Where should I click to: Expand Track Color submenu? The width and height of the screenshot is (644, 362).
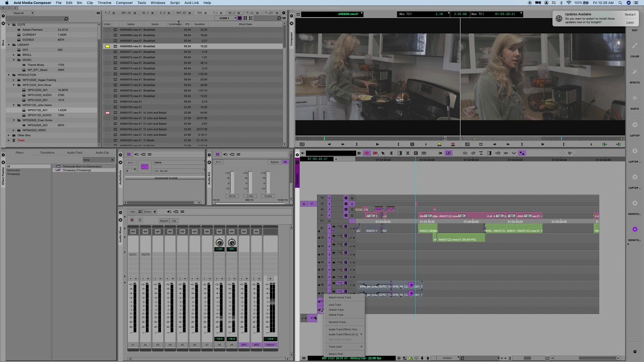point(345,346)
